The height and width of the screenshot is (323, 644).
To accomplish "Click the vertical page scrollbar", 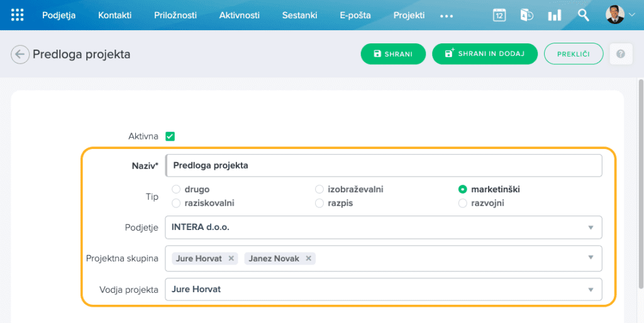I will [x=641, y=184].
